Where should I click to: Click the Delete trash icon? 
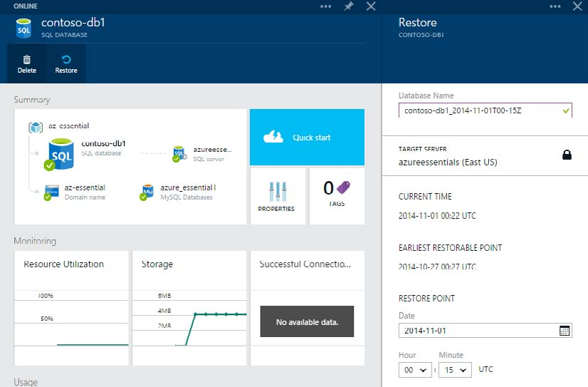[x=26, y=60]
